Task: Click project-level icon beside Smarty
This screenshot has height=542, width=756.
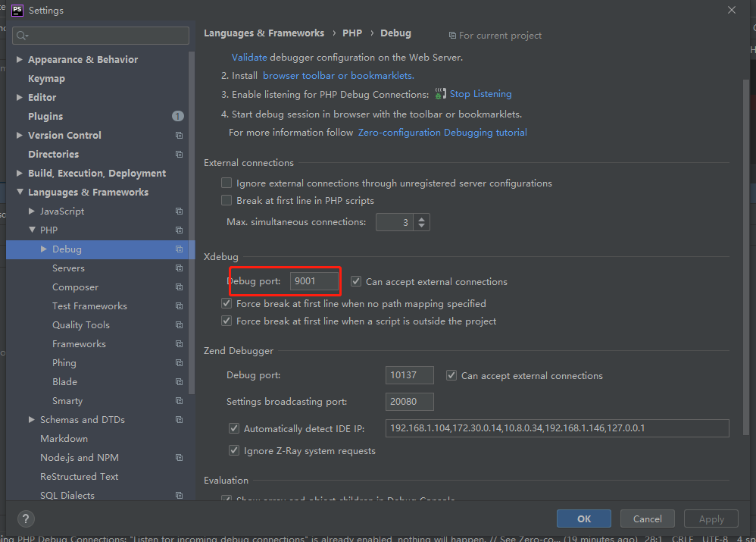Action: (179, 400)
